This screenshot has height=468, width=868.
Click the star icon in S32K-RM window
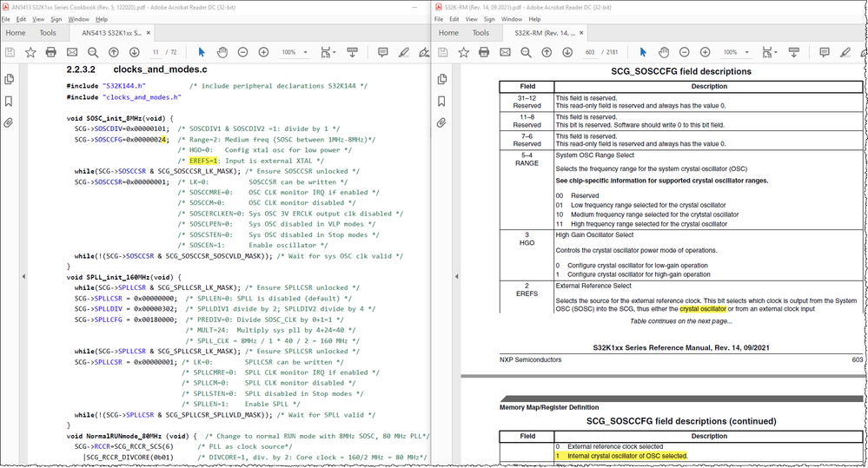point(463,52)
